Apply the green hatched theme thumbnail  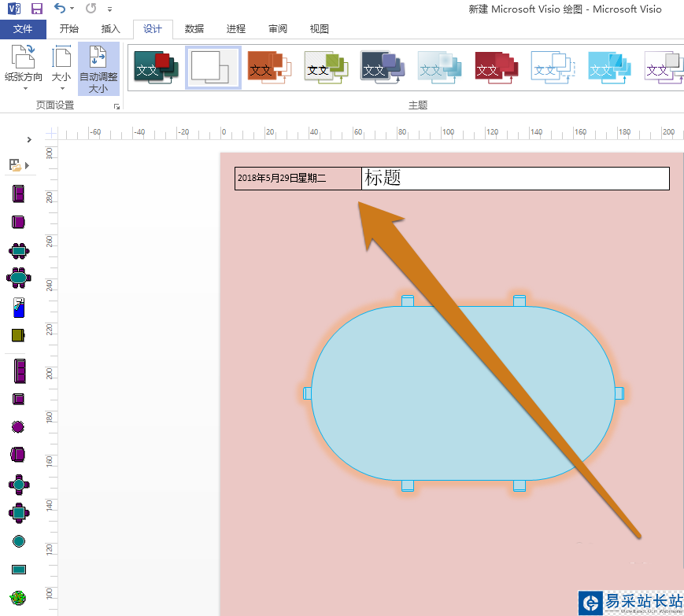point(327,68)
